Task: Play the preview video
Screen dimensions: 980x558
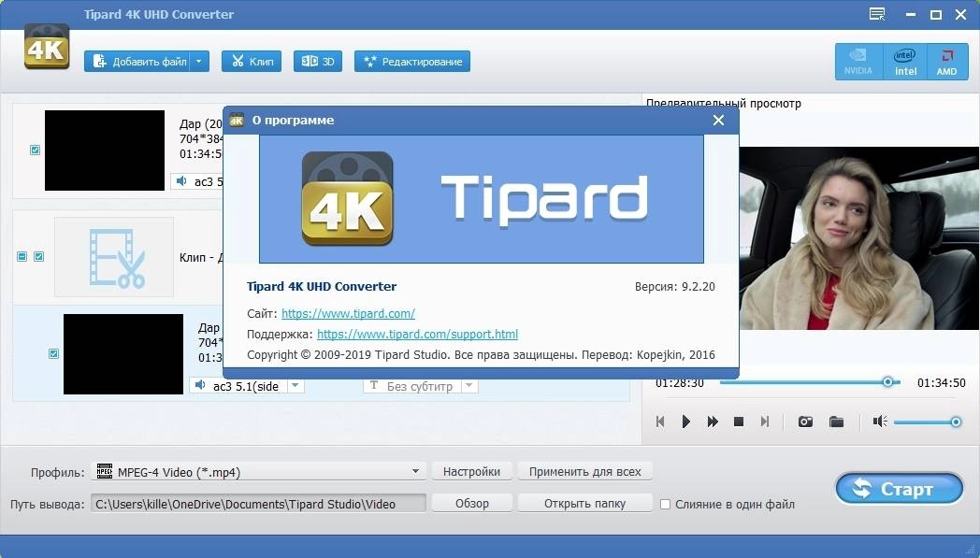Action: coord(685,422)
